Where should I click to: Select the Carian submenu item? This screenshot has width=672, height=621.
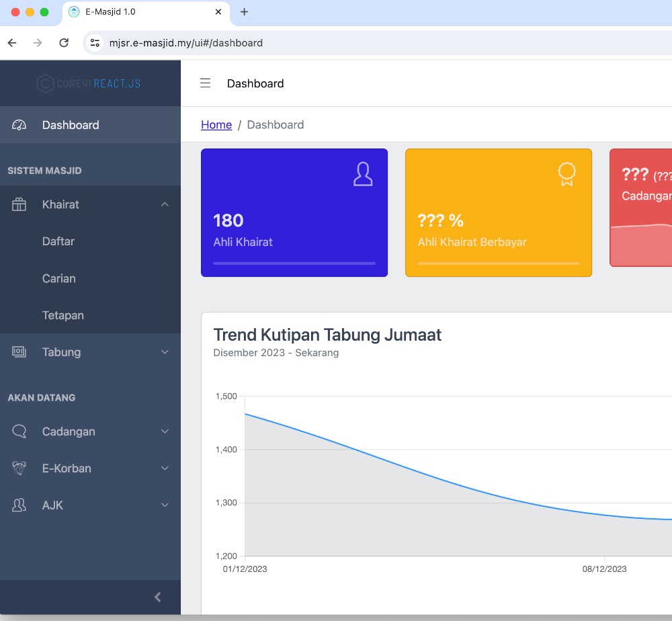click(59, 278)
